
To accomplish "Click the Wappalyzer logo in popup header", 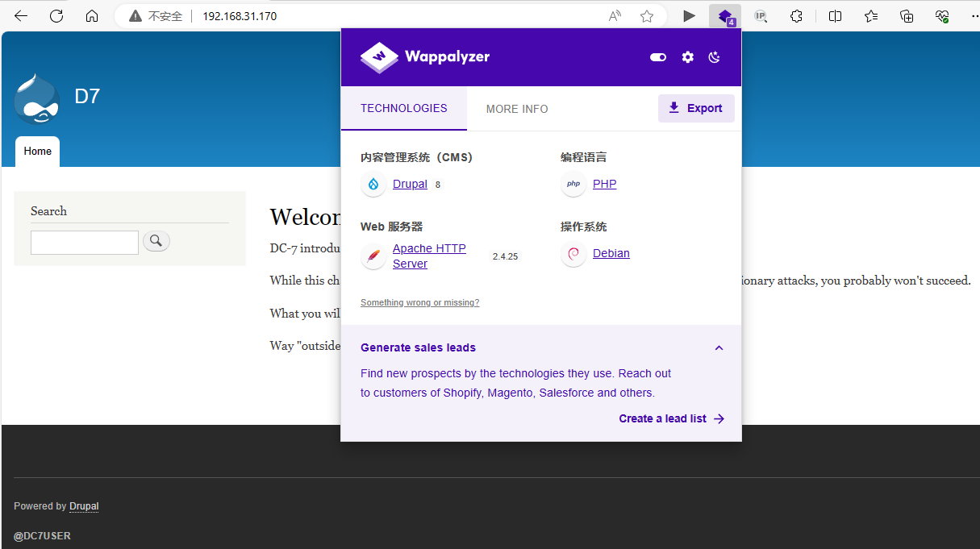I will [425, 57].
